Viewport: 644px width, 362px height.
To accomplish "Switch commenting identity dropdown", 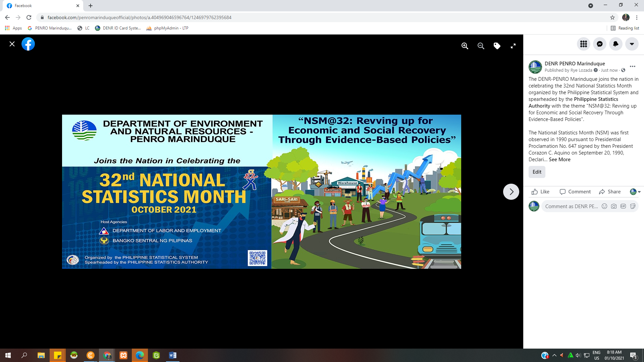I will tap(635, 192).
